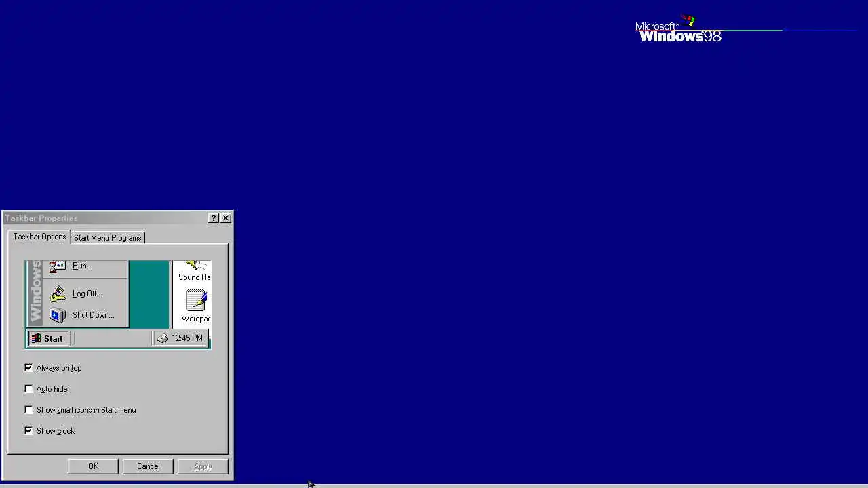This screenshot has height=488, width=868.
Task: Close the Taskbar Properties dialog
Action: coord(226,218)
